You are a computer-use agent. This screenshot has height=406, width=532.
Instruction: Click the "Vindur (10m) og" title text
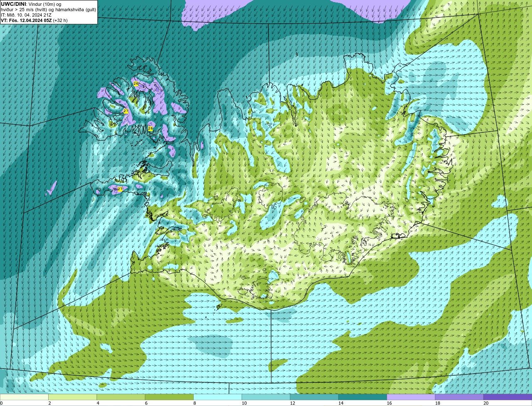tap(45, 4)
